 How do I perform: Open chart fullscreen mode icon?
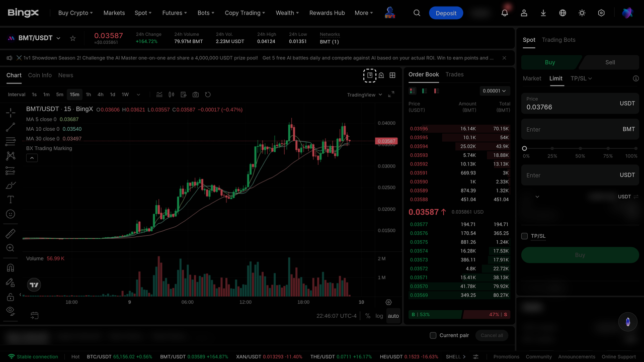point(391,95)
